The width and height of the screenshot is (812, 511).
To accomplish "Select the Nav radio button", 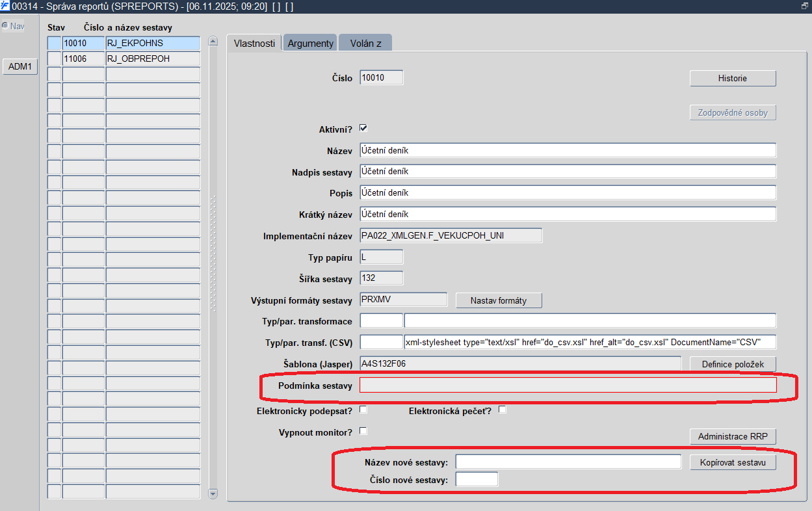I will [5, 26].
